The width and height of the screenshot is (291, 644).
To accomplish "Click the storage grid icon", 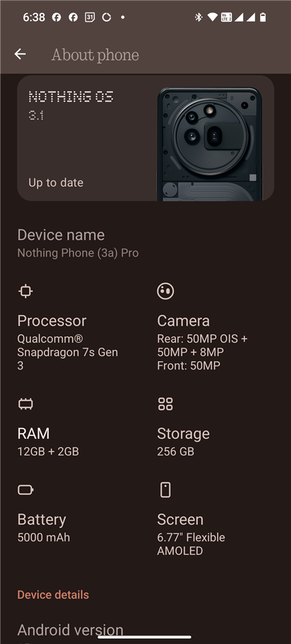I will 166,404.
